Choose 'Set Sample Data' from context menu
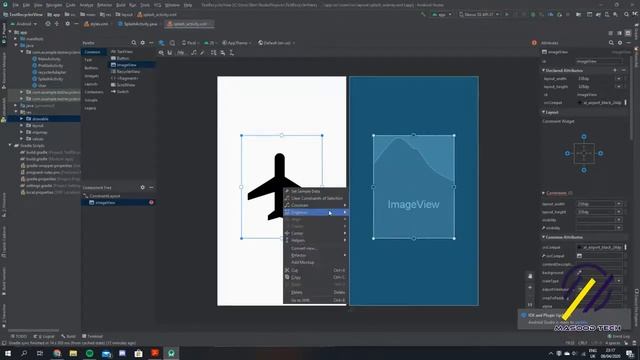Image resolution: width=640 pixels, height=360 pixels. (315, 191)
